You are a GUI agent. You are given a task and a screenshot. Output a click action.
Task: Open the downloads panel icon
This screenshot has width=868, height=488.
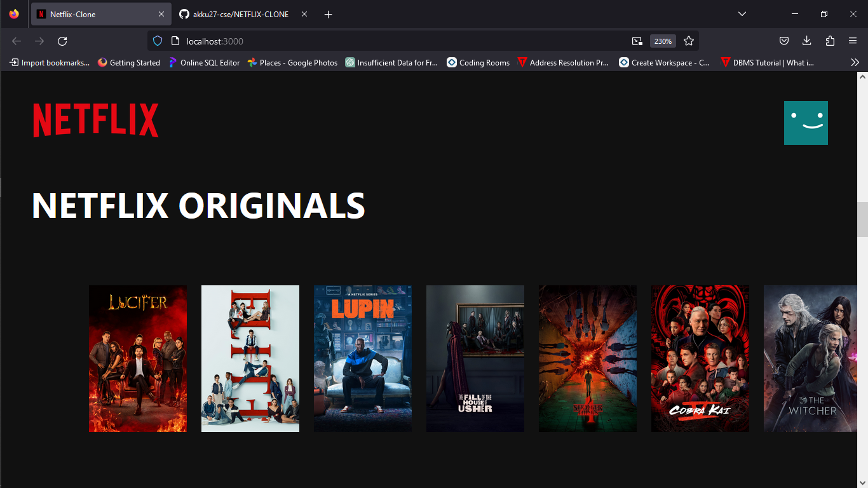pyautogui.click(x=806, y=41)
